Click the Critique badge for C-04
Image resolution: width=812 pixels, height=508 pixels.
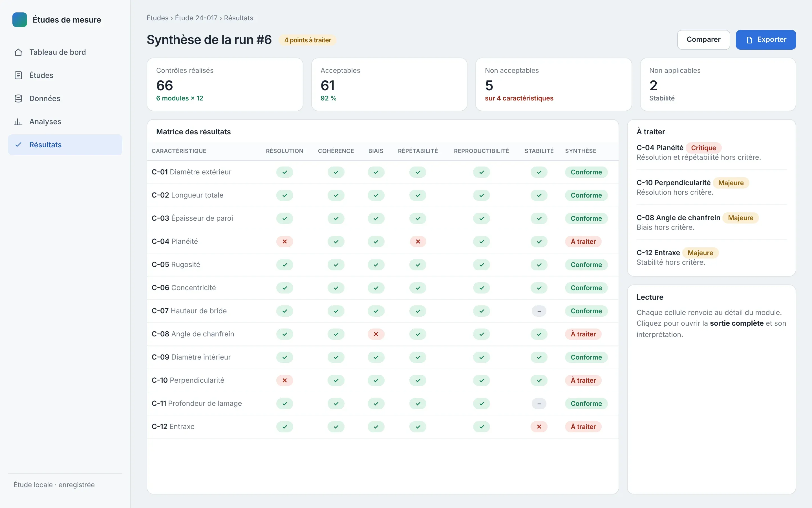[703, 148]
